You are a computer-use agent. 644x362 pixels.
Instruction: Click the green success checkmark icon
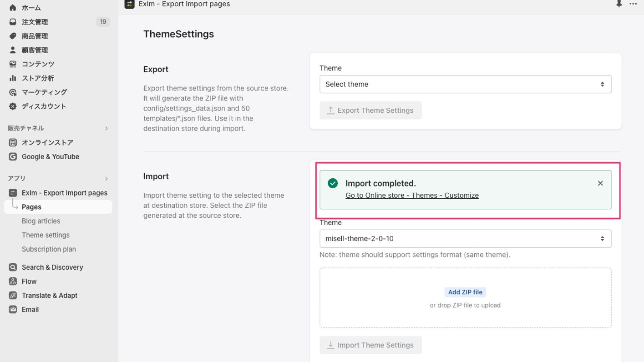pyautogui.click(x=333, y=183)
